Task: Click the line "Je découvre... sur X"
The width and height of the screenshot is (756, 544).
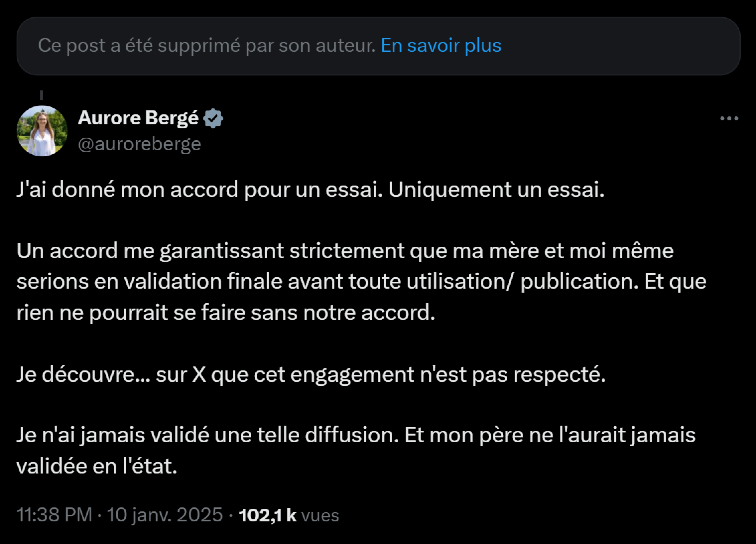Action: pos(310,374)
